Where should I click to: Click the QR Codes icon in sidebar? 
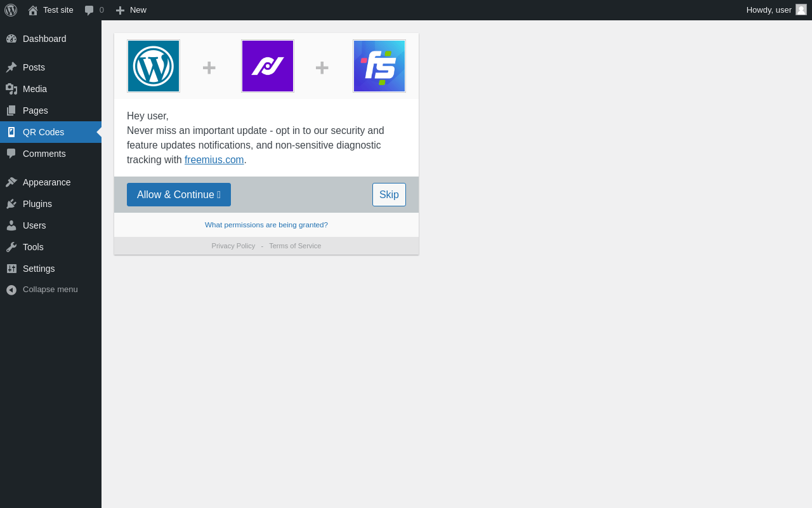point(11,132)
